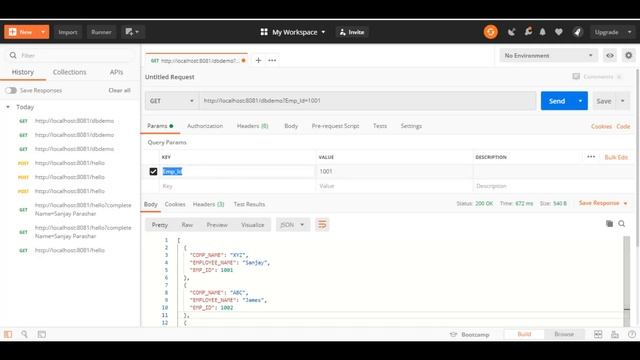Open the request Body tab
The image size is (640, 360).
[x=291, y=126]
